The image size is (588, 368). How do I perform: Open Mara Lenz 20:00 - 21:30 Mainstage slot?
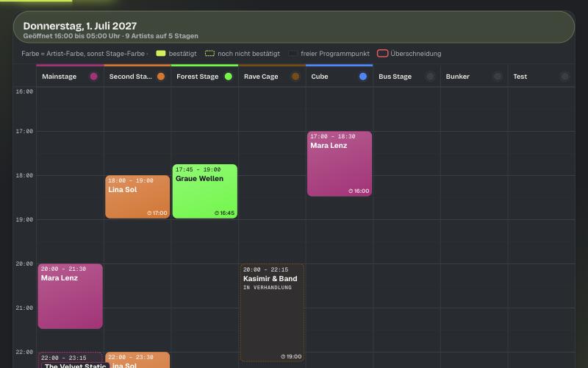tap(70, 297)
